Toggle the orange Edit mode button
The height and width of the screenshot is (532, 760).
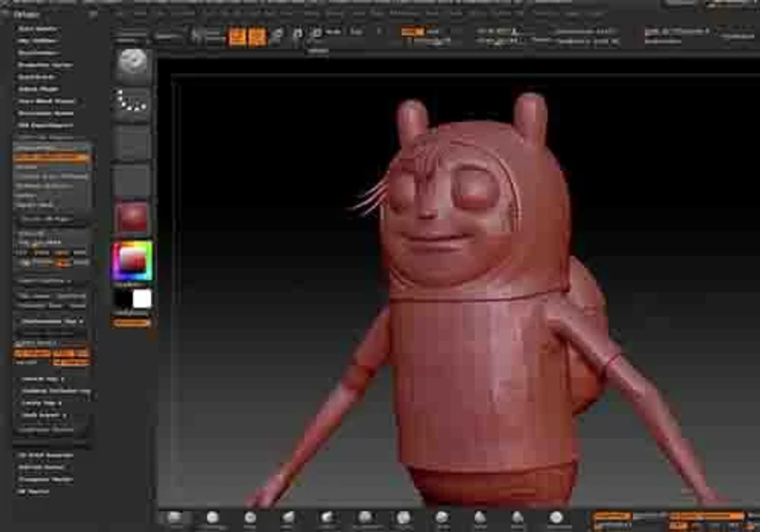click(x=237, y=36)
